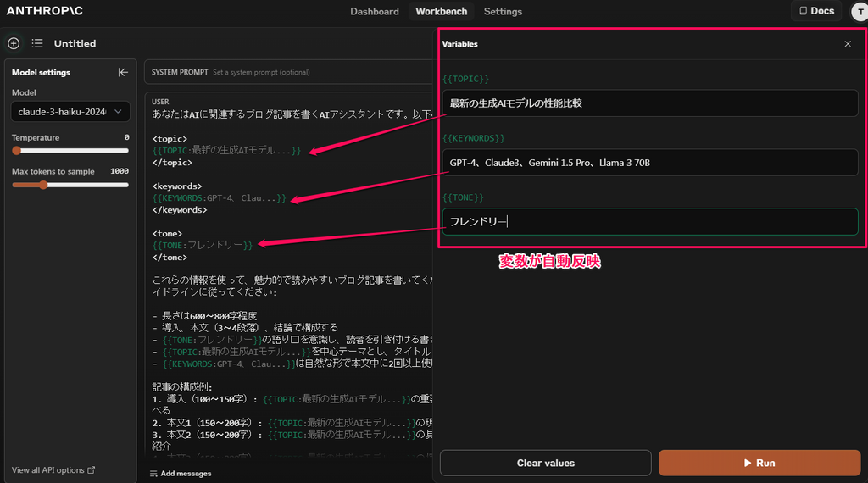Run the prompt with the Run button
868x483 pixels.
[759, 463]
